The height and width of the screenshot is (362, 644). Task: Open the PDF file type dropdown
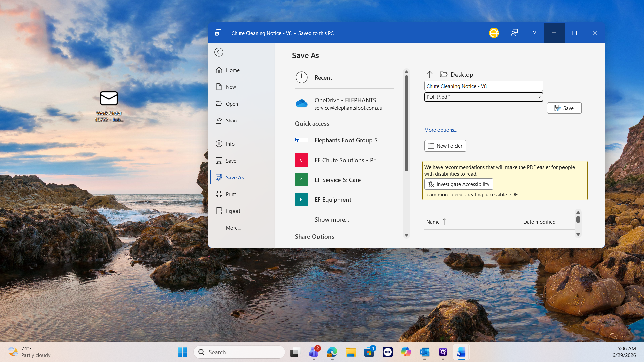484,97
